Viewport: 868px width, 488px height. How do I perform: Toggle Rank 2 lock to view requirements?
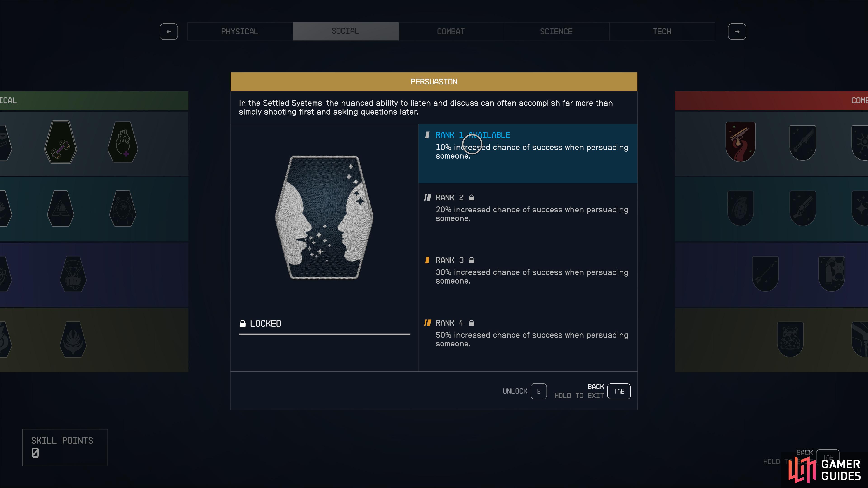tap(471, 197)
